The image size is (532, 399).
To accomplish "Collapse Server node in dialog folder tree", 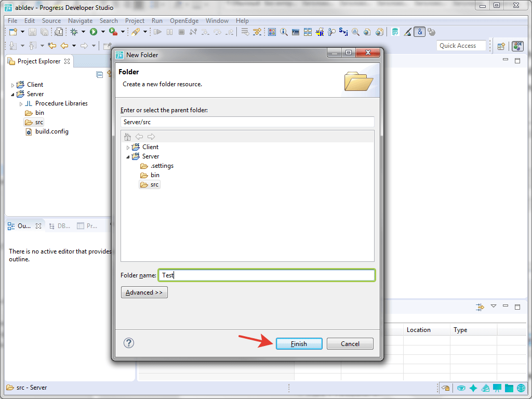I will coord(128,157).
